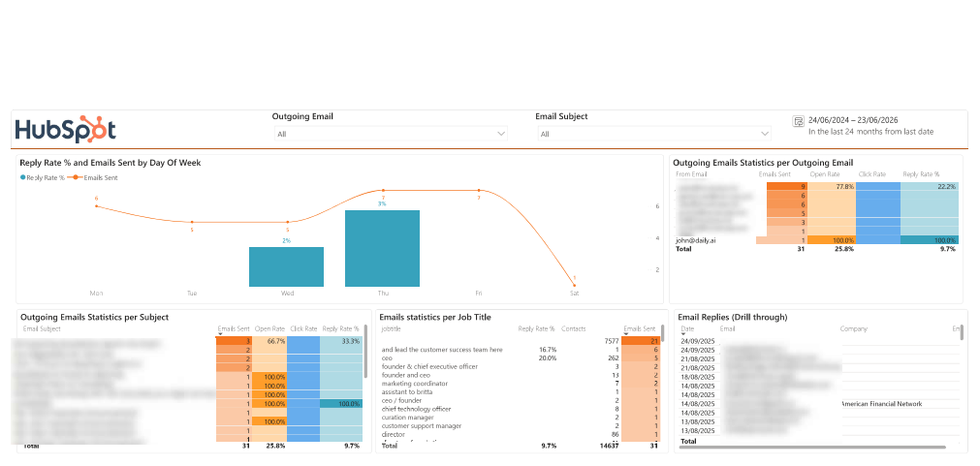The width and height of the screenshot is (980, 466).
Task: Select the 'assistant to britta' row
Action: click(x=520, y=391)
